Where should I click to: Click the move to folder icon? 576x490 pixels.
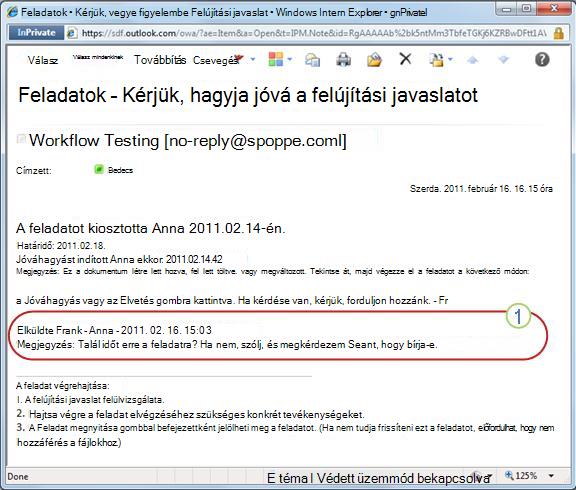436,60
